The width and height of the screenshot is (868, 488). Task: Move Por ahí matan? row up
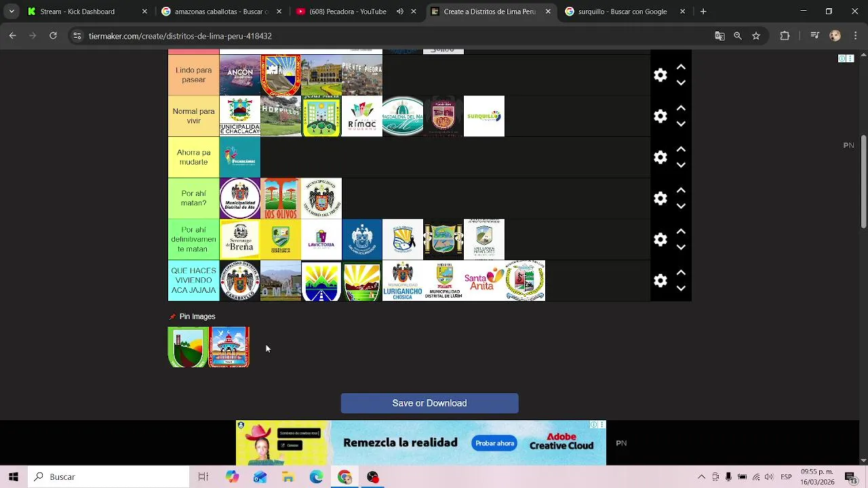[x=681, y=190]
